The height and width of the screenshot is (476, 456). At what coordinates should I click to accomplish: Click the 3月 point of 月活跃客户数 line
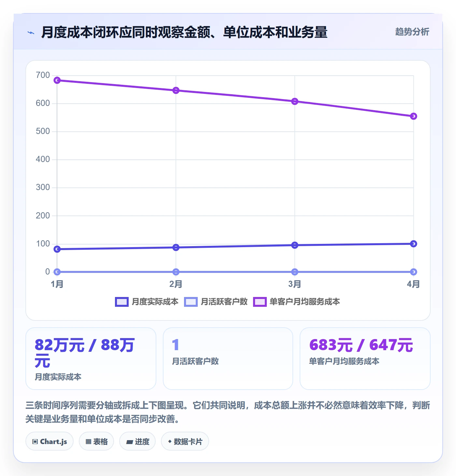[295, 272]
